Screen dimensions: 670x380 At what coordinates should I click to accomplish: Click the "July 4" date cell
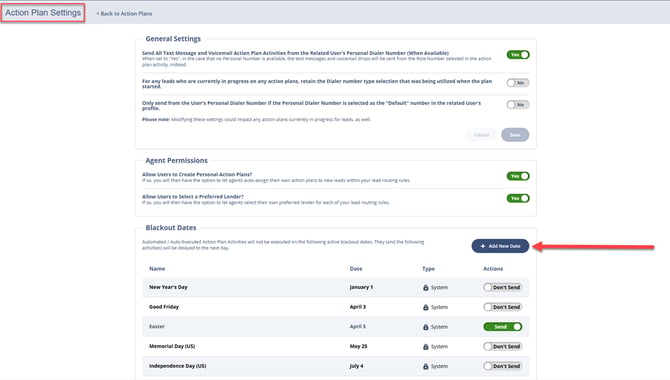[356, 366]
